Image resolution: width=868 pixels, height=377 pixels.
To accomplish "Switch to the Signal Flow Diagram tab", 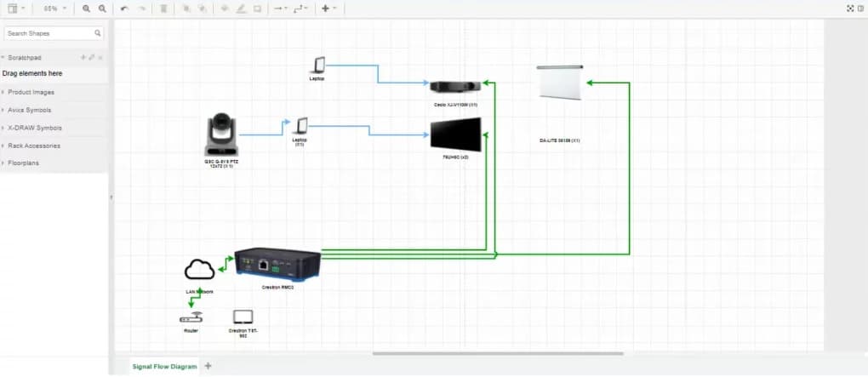I will (164, 367).
